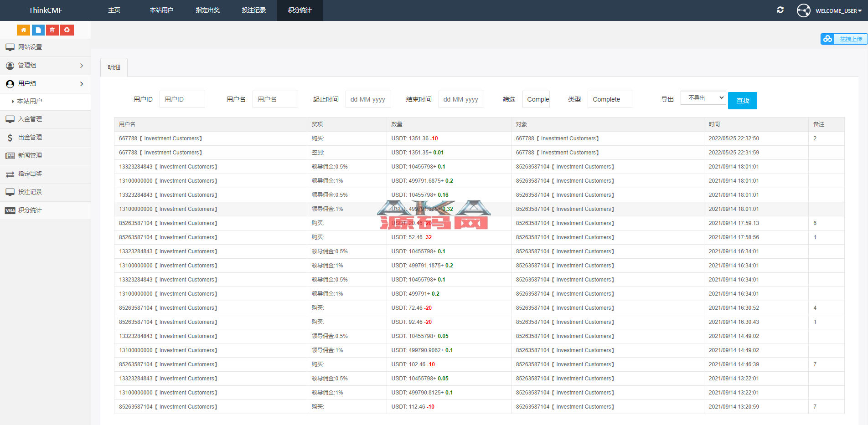Image resolution: width=868 pixels, height=425 pixels.
Task: Click the red trash icon button
Action: (x=52, y=30)
